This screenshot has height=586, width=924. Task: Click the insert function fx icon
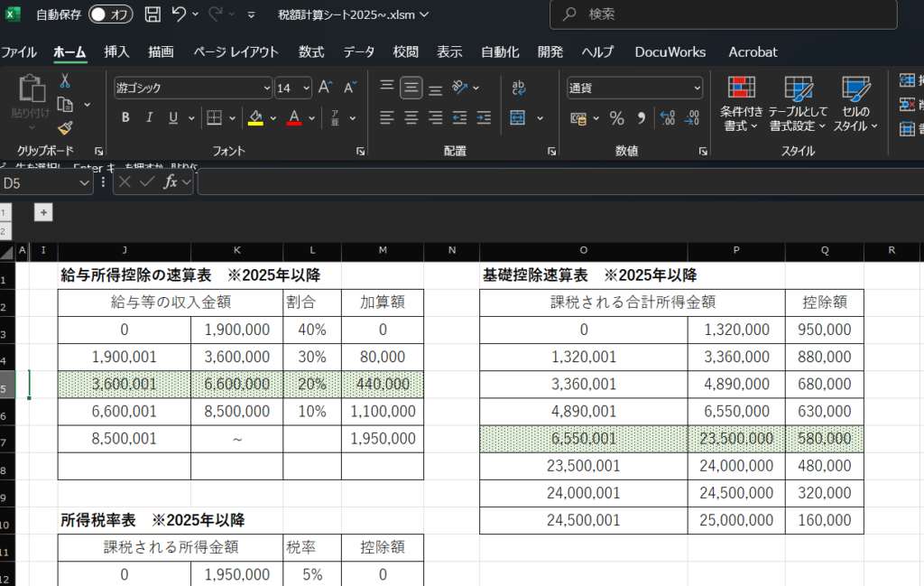[171, 182]
